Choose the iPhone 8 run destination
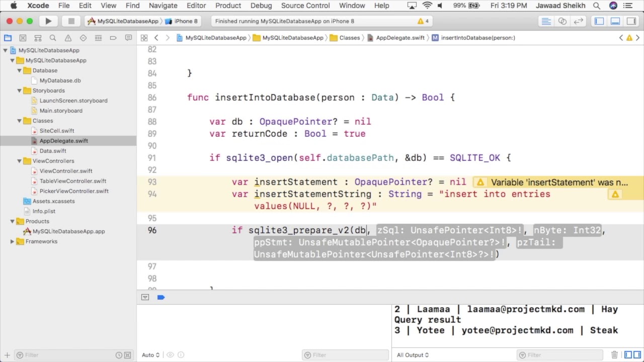This screenshot has width=644, height=362. coord(182,21)
